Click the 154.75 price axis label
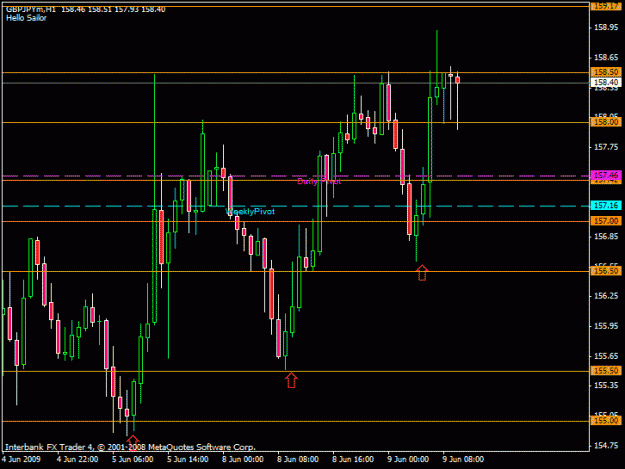625x469 pixels. tap(606, 445)
